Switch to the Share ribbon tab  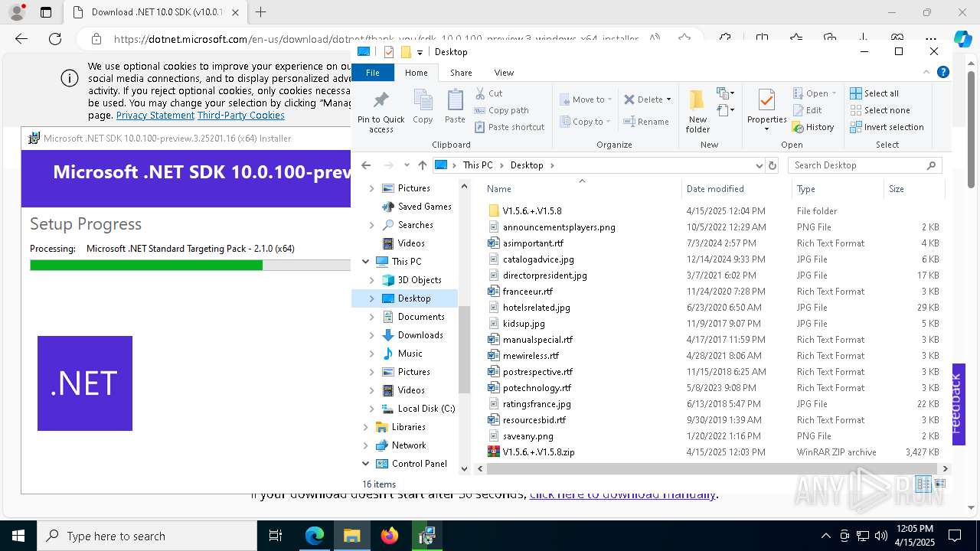pos(461,73)
